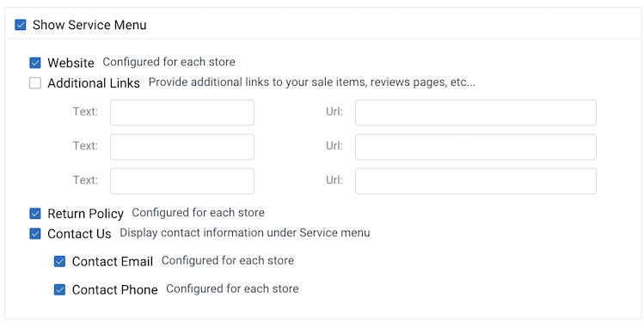Enable the Additional Links checkbox
Image resolution: width=644 pixels, height=322 pixels.
tap(35, 83)
